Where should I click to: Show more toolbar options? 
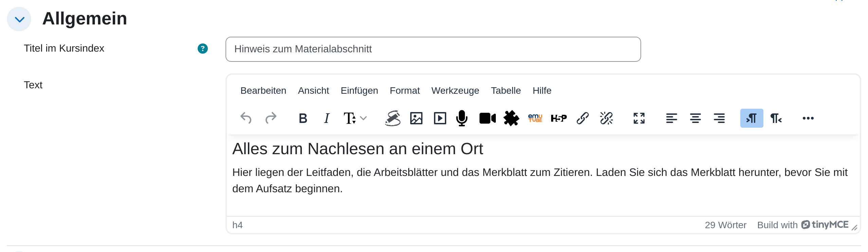coord(808,118)
